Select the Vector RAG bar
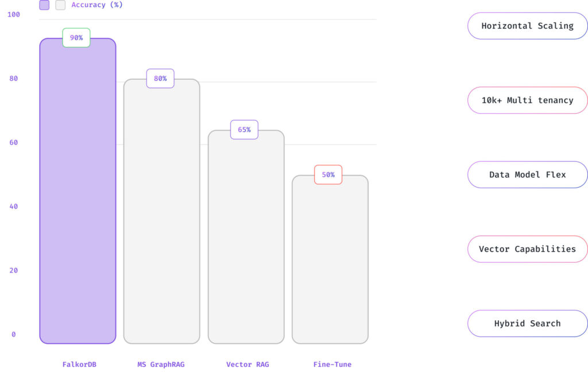The width and height of the screenshot is (588, 373). (x=246, y=241)
